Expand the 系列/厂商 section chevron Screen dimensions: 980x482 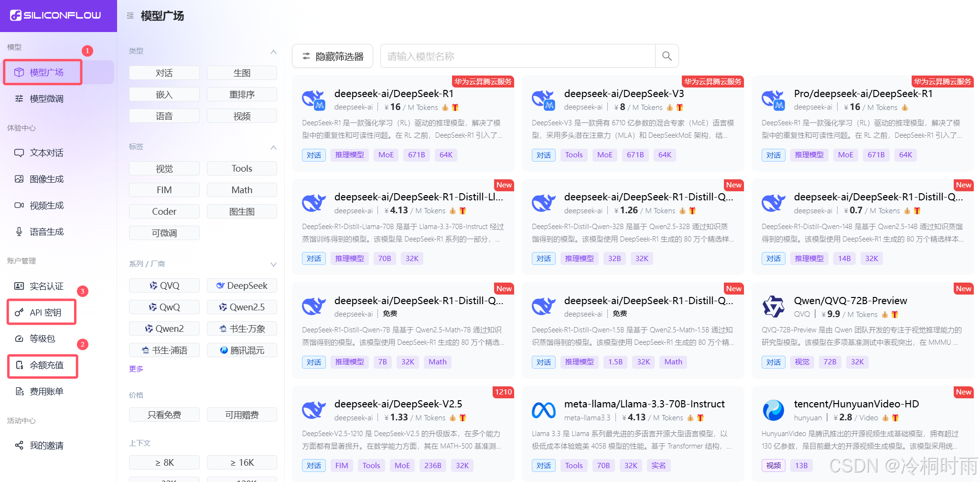click(273, 264)
